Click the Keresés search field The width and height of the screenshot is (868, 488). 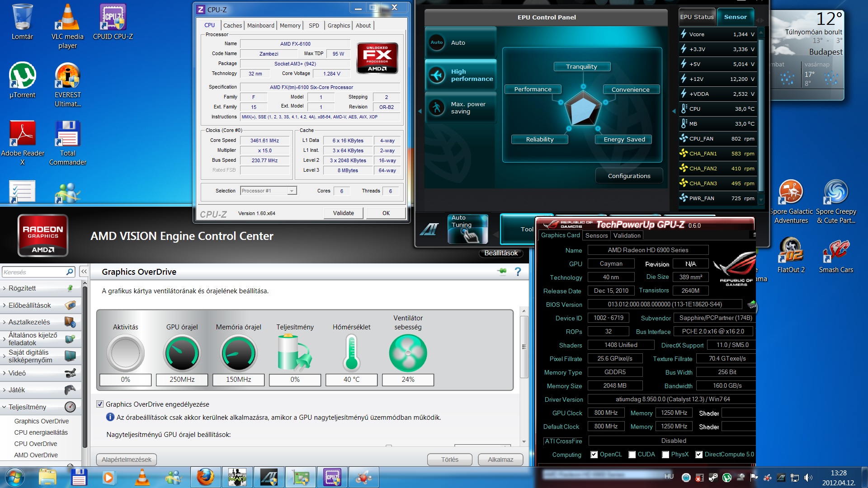pos(34,272)
